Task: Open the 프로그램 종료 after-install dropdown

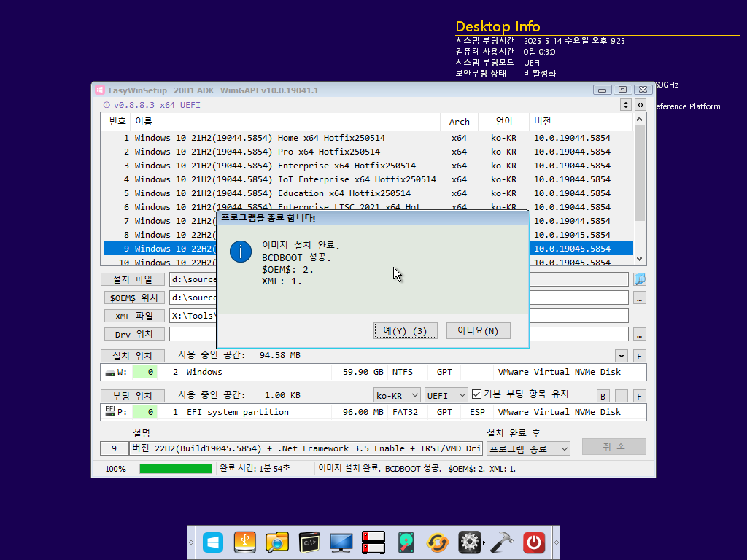Action: tap(528, 448)
